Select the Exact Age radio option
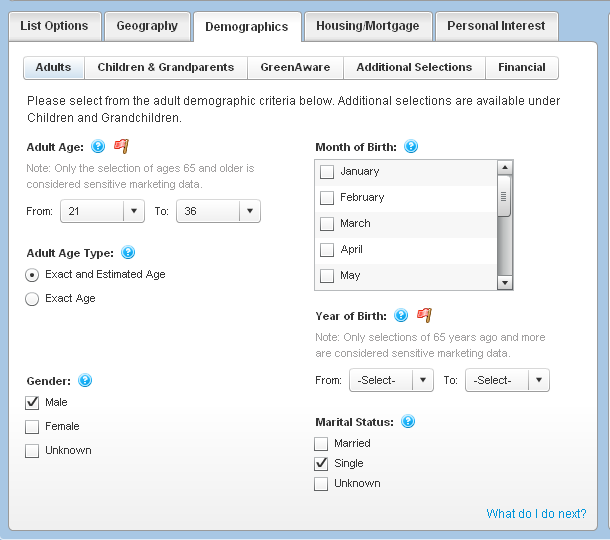 32,298
